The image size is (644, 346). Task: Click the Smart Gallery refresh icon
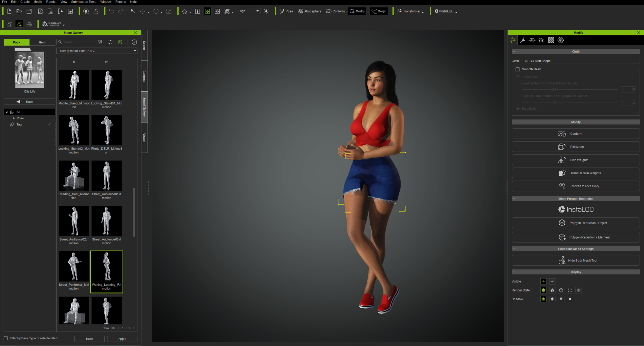pyautogui.click(x=110, y=42)
